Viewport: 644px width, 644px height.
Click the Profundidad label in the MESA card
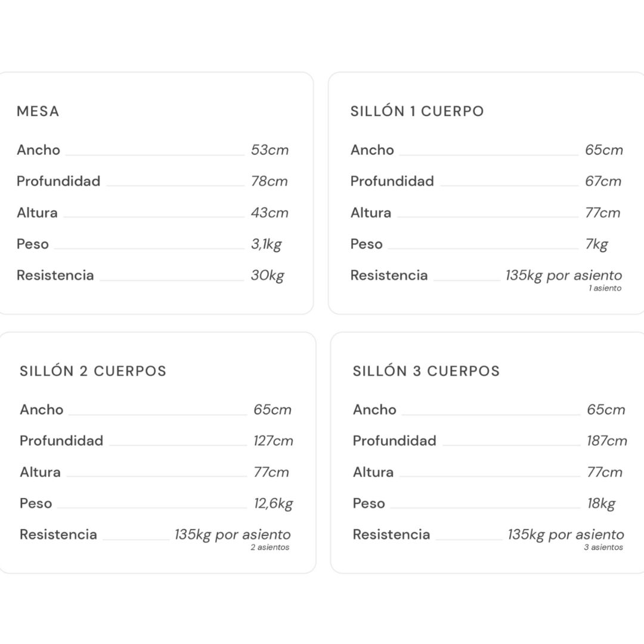pos(58,181)
